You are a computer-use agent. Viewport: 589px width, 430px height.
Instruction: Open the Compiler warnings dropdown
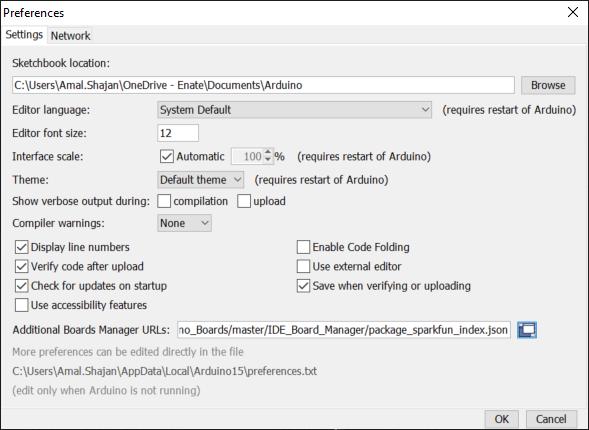(184, 223)
